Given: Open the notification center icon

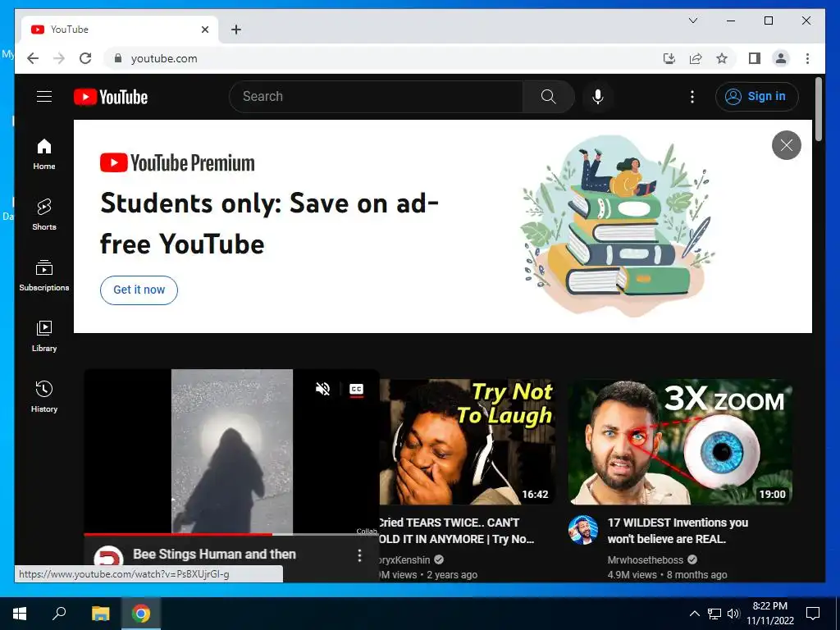Looking at the screenshot, I should tap(813, 614).
